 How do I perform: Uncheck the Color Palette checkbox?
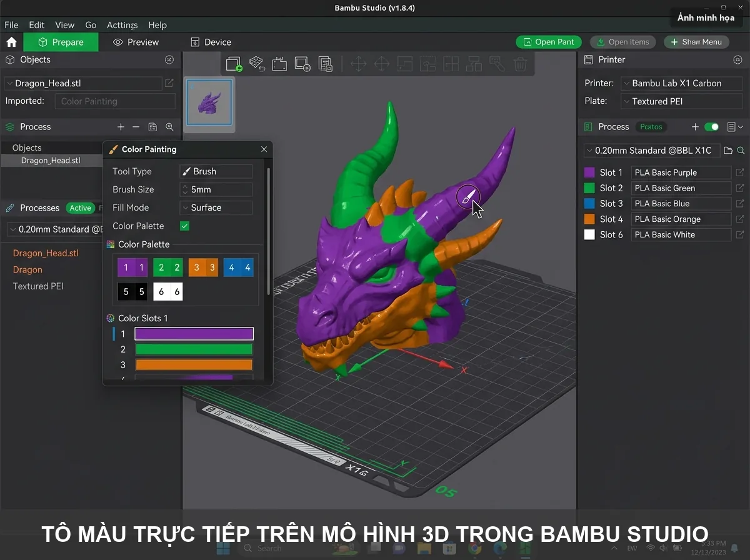click(x=184, y=226)
